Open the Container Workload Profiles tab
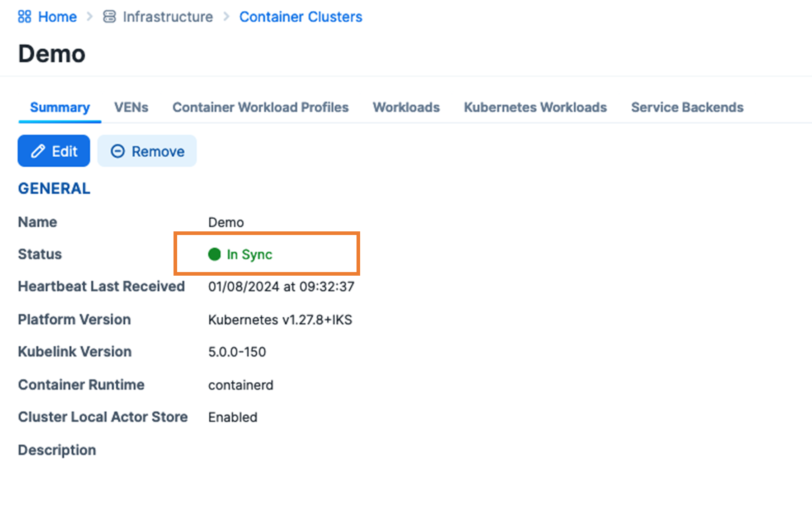This screenshot has width=812, height=512. point(260,108)
